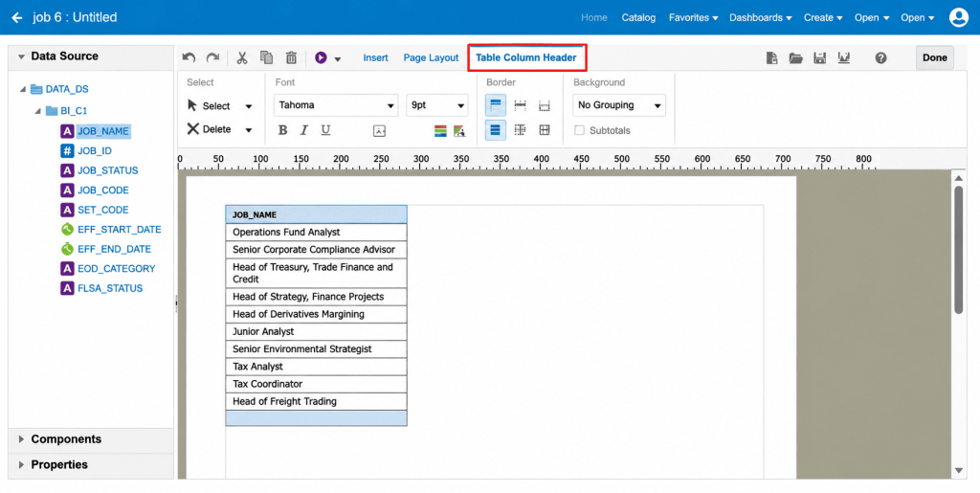980x493 pixels.
Task: Apply bold to the header text
Action: tap(282, 130)
